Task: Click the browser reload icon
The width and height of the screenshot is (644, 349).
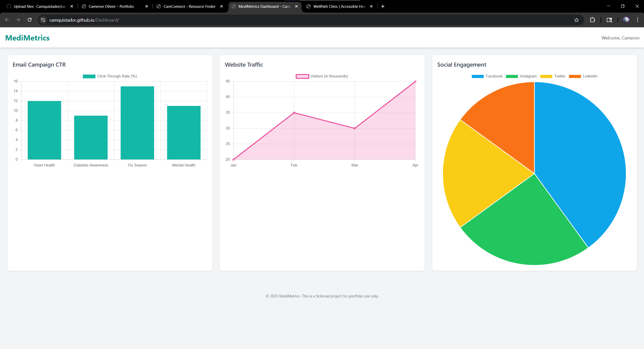Action: coord(29,20)
